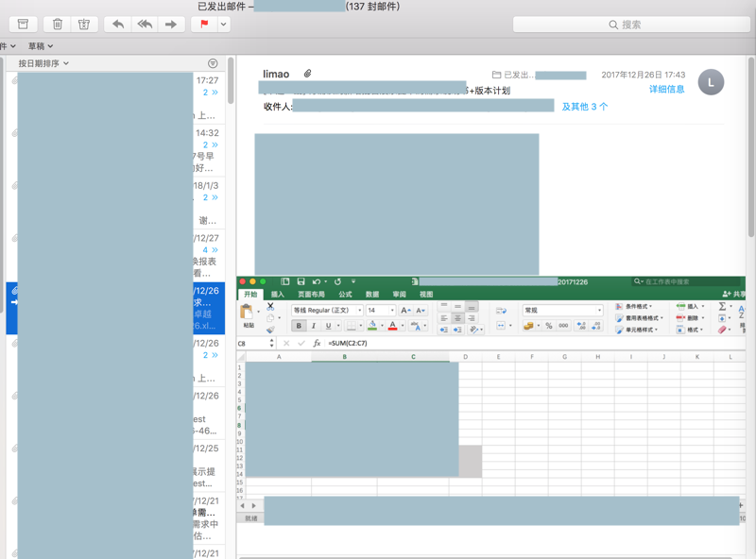
Task: Toggle Underline in Excel ribbon
Action: click(328, 326)
